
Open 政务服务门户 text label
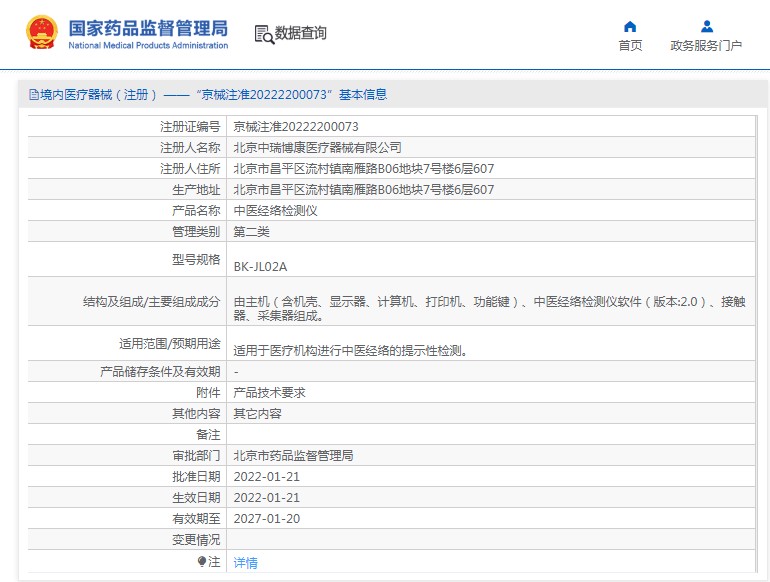click(706, 46)
